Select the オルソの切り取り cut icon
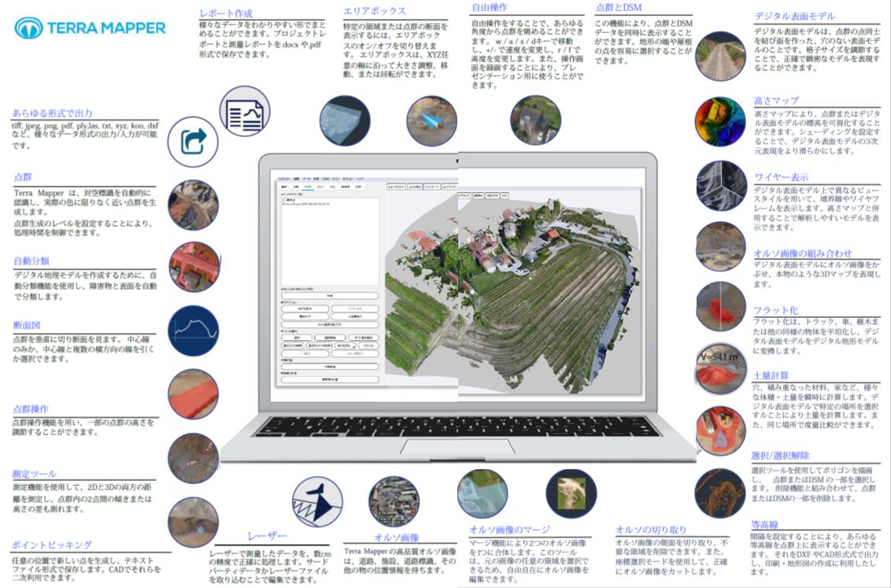 click(571, 494)
